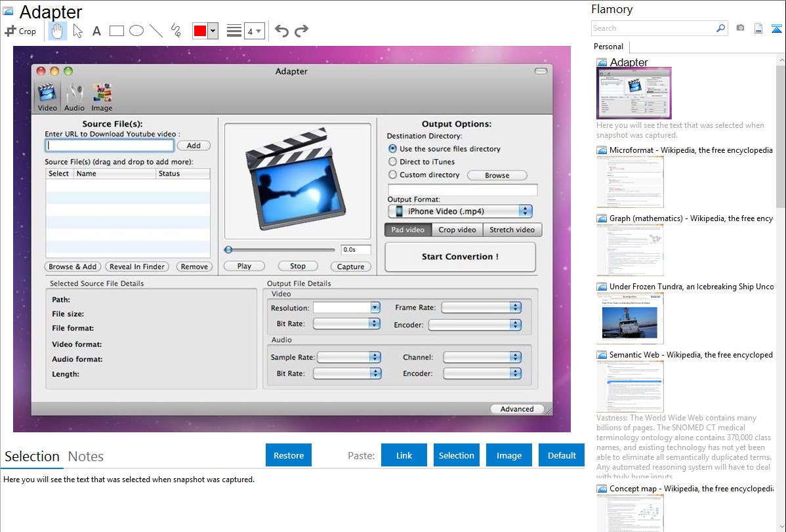Switch to the Notes tab
786x532 pixels.
tap(86, 457)
